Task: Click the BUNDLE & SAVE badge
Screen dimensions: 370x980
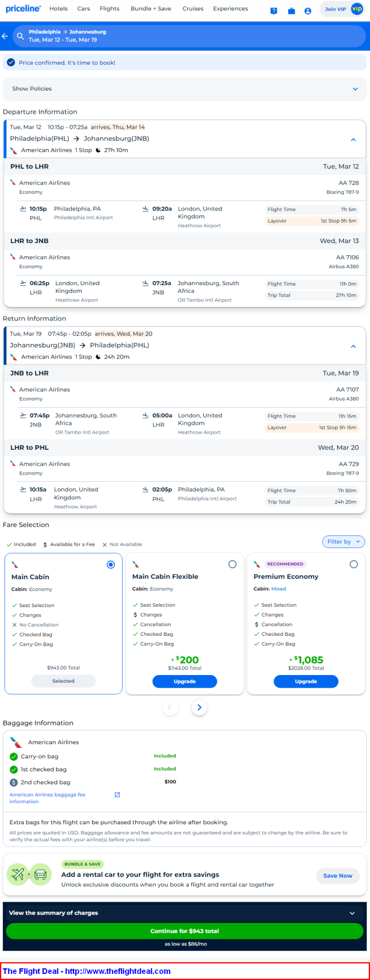Action: click(x=83, y=864)
